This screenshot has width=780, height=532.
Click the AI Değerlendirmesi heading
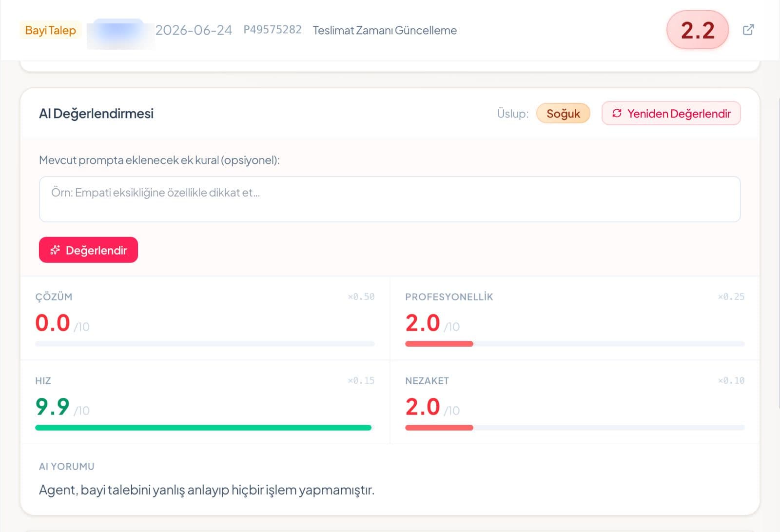(x=96, y=114)
